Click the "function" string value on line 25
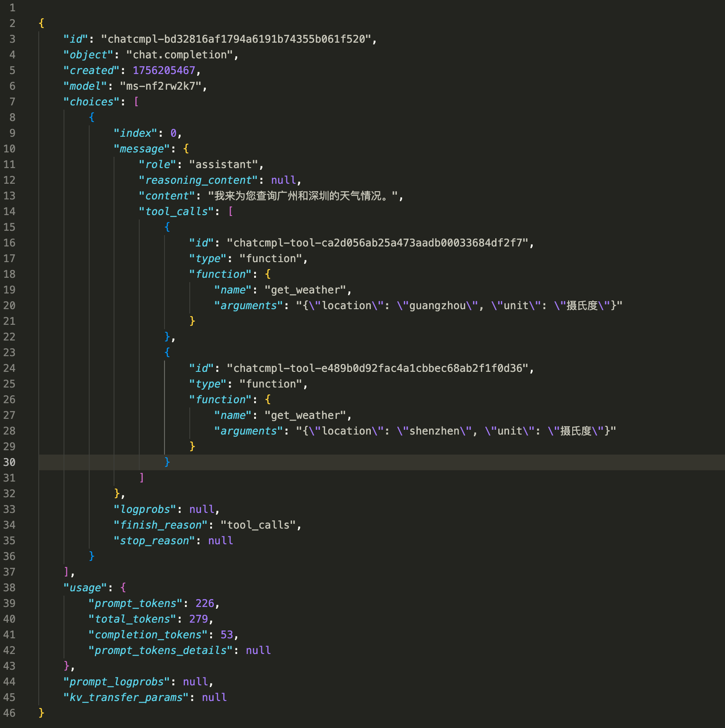 pos(271,384)
